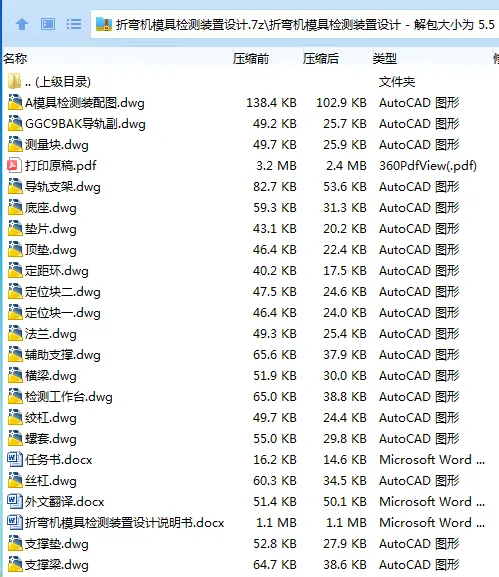This screenshot has height=577, width=499.
Task: Click the icon of 测量块.dwg
Action: (15, 145)
